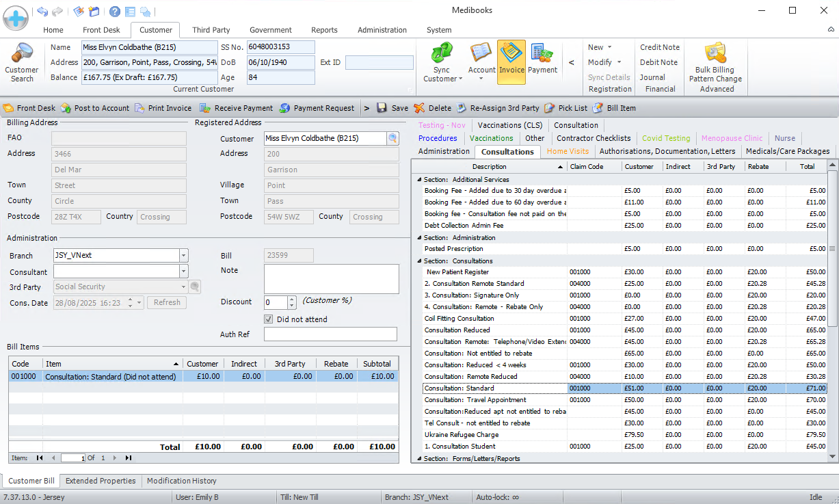Image resolution: width=839 pixels, height=504 pixels.
Task: Click lookup icon beside Customer field
Action: (x=392, y=139)
